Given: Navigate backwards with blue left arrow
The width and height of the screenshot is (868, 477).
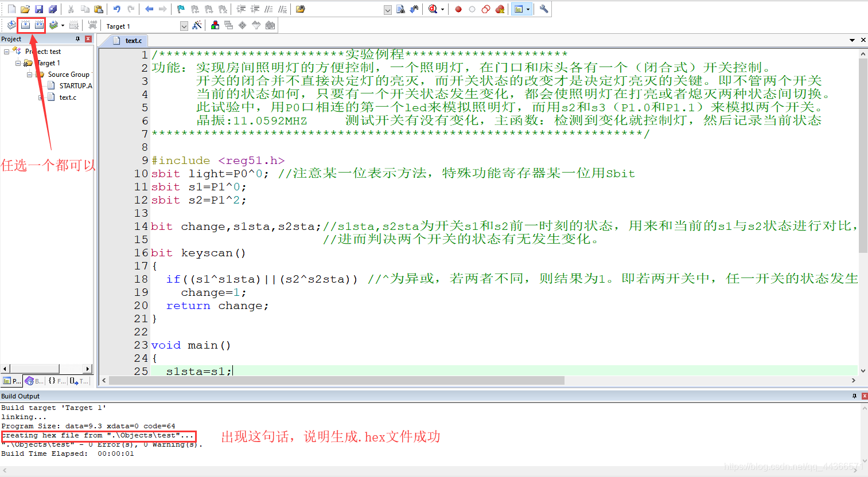Looking at the screenshot, I should click(x=149, y=9).
